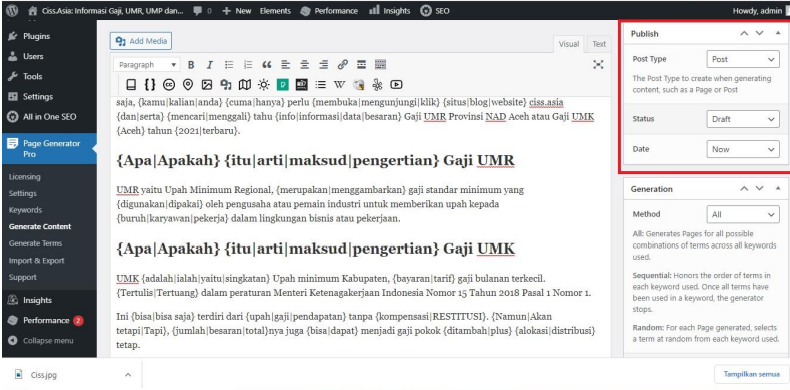790x390 pixels.
Task: Open the Tools menu
Action: 49,77
